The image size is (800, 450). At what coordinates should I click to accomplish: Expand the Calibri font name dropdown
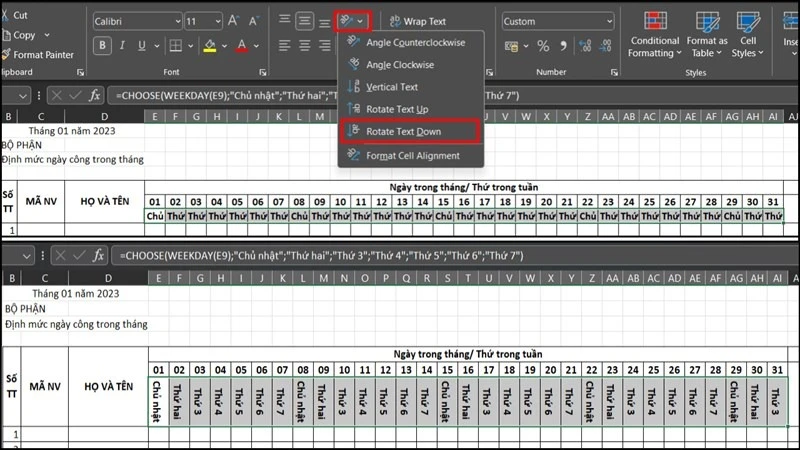point(178,21)
